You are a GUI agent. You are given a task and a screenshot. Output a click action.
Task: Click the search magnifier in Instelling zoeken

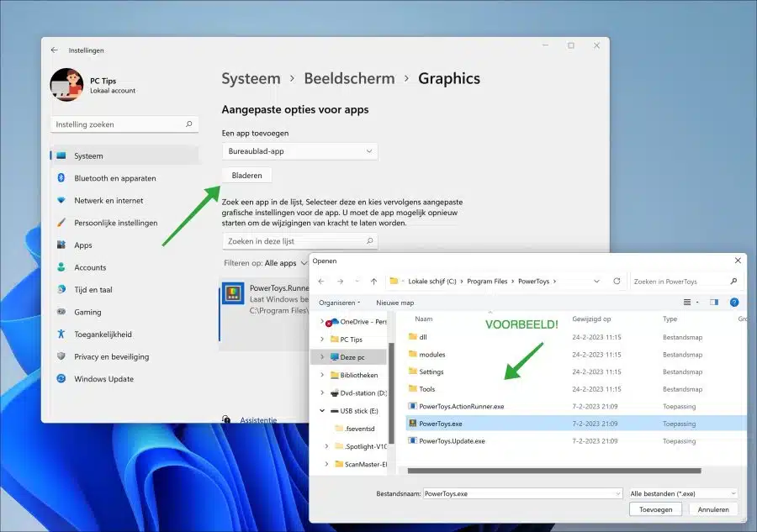coord(188,124)
